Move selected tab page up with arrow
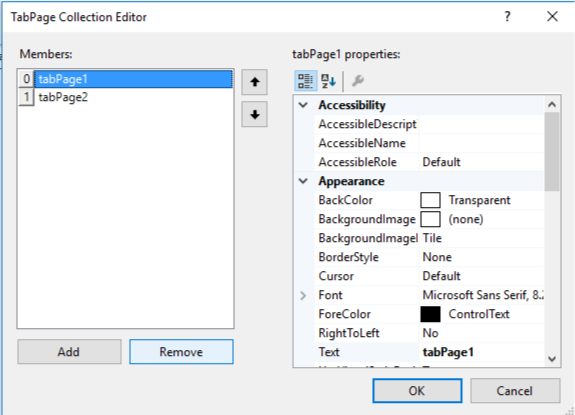 (x=254, y=82)
